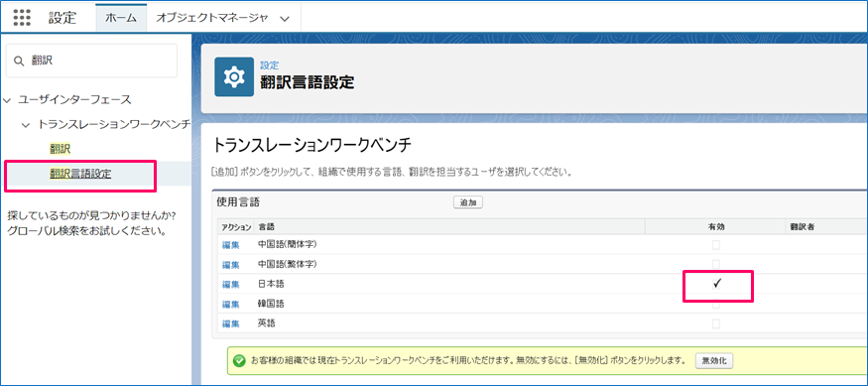Screen dimensions: 868x386
Task: Toggle the 有効 checkbox for 韓国語
Action: (716, 304)
